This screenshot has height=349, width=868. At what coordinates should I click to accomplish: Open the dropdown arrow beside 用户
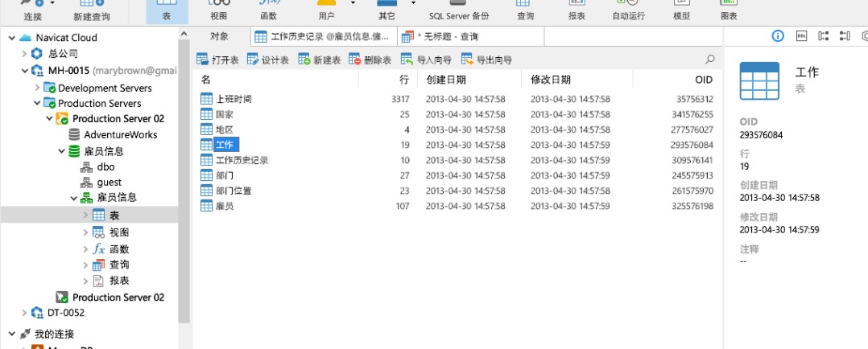tap(353, 2)
